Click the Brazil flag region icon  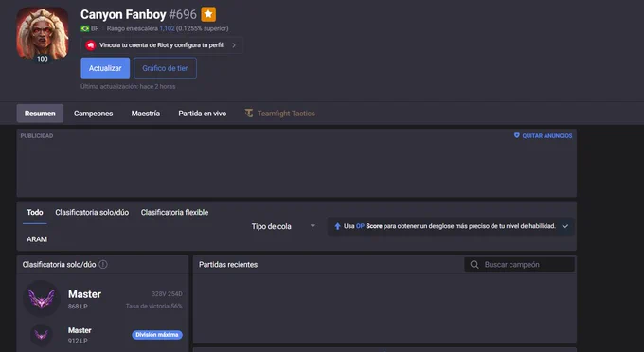(x=85, y=28)
